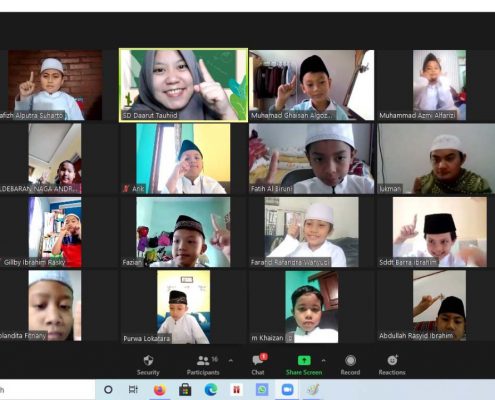Switch to Zoom taskbar icon

tap(287, 389)
